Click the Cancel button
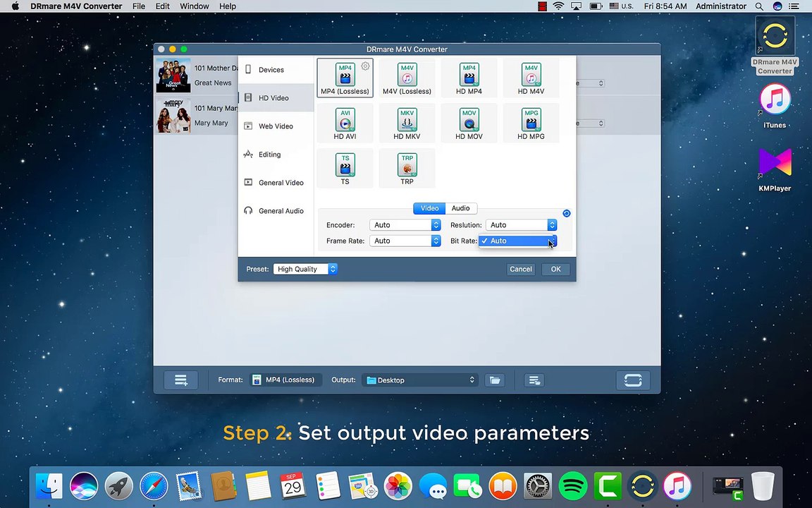 (x=520, y=269)
